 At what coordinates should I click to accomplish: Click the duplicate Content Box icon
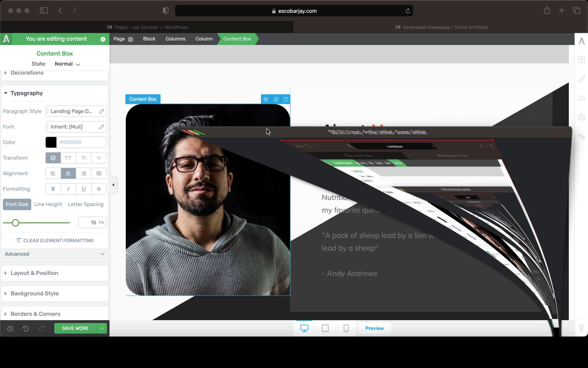click(276, 99)
